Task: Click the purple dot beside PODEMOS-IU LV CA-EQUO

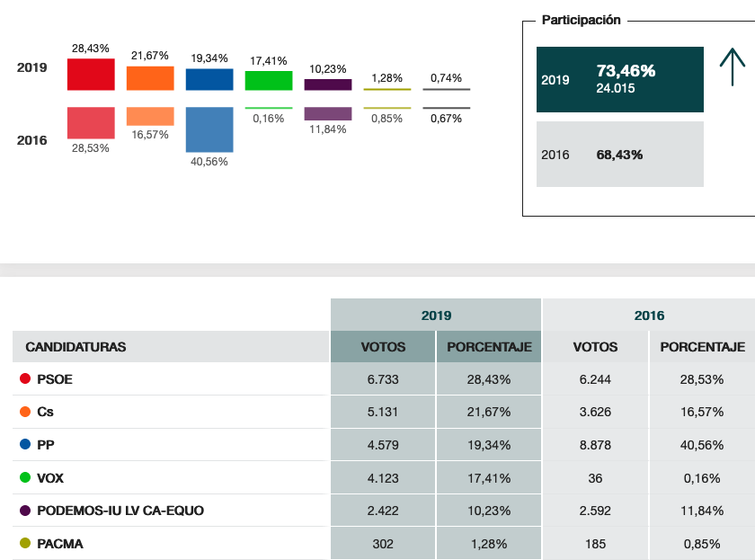Action: 25,510
